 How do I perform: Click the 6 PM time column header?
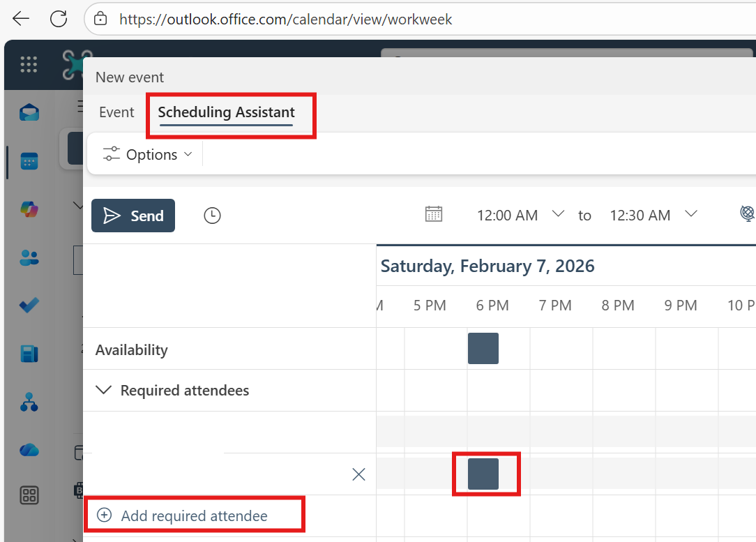click(492, 306)
